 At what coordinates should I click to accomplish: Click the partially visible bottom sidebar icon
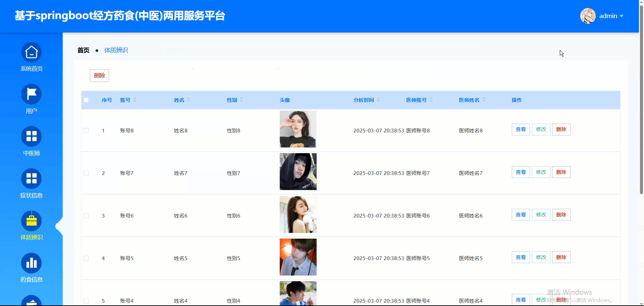coord(31,301)
